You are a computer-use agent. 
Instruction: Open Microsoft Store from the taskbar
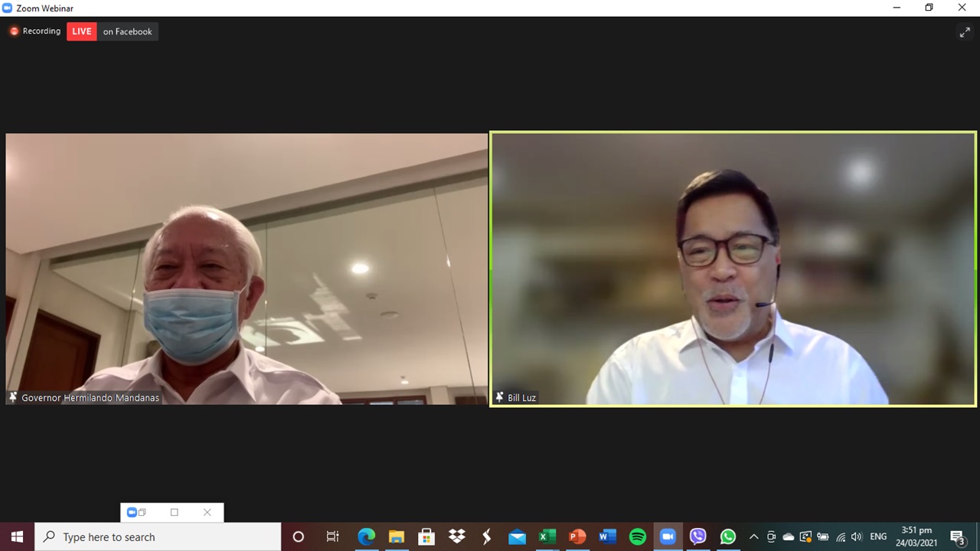pyautogui.click(x=426, y=536)
